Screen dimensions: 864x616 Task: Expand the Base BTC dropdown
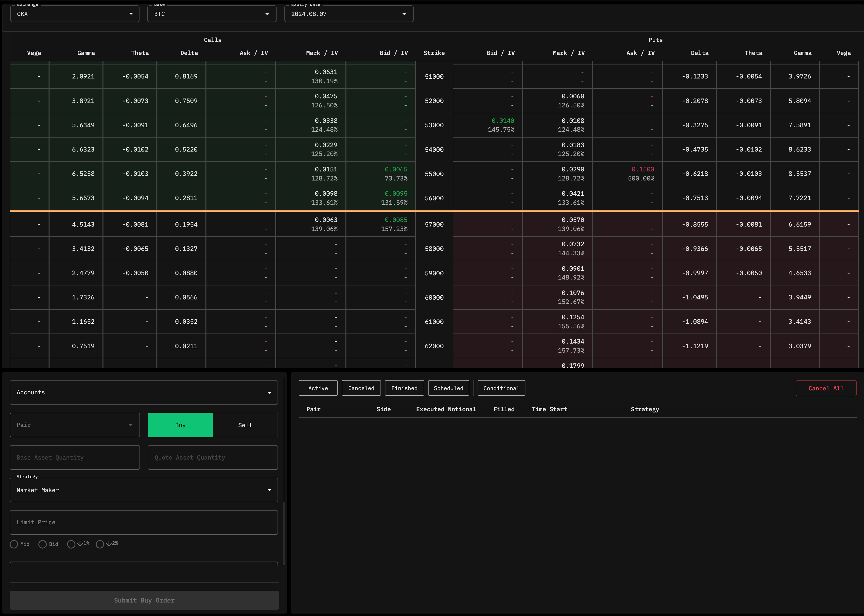point(267,14)
